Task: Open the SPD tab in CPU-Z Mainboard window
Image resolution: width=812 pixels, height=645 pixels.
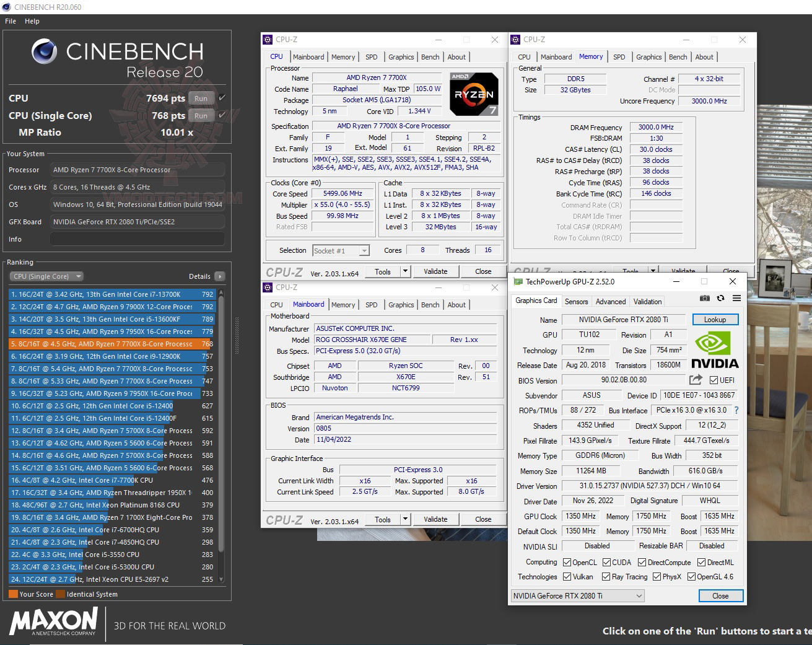Action: pyautogui.click(x=371, y=305)
